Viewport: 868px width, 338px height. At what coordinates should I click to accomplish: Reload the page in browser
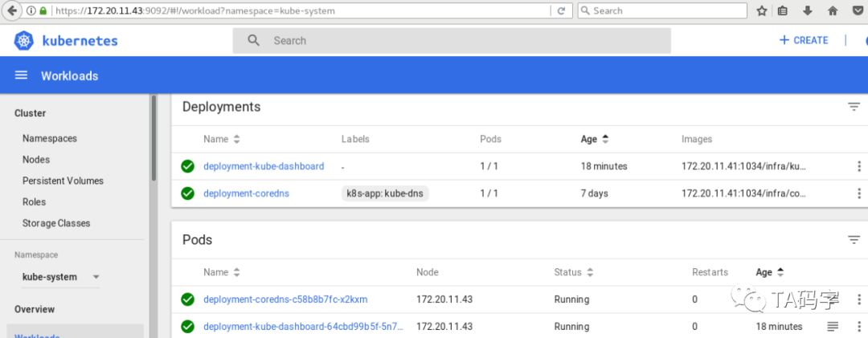[x=561, y=11]
